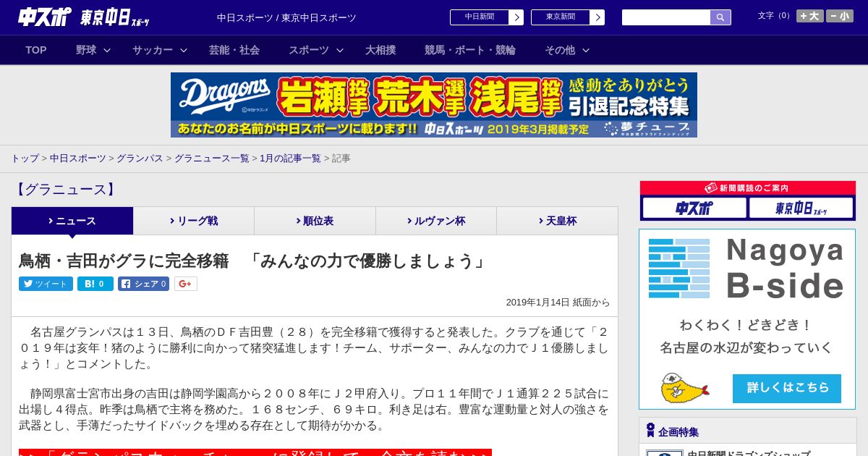Switch to the リーグ戦 tab
The image size is (868, 456).
point(194,221)
